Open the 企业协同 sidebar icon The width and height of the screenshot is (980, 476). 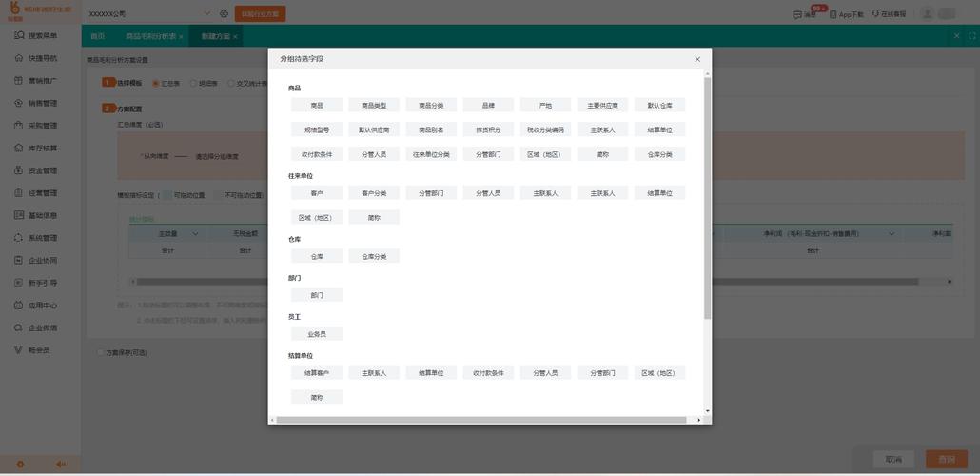point(19,261)
